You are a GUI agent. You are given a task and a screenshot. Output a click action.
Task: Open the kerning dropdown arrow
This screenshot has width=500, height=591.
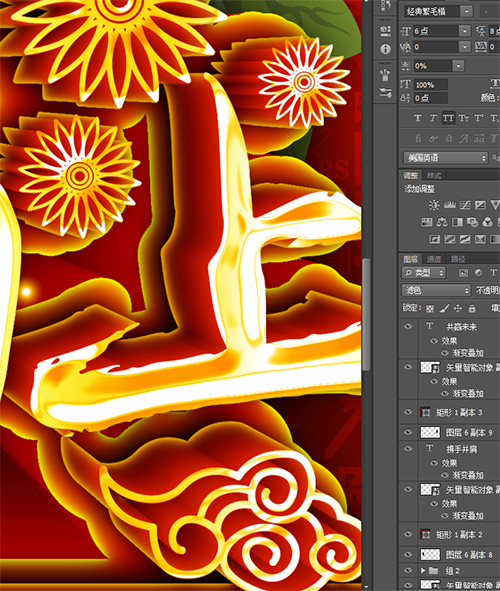point(465,47)
